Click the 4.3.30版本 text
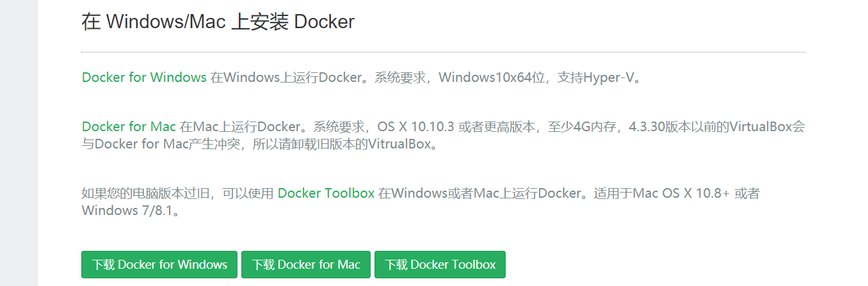Screen dimensions: 868x286 pos(659,126)
